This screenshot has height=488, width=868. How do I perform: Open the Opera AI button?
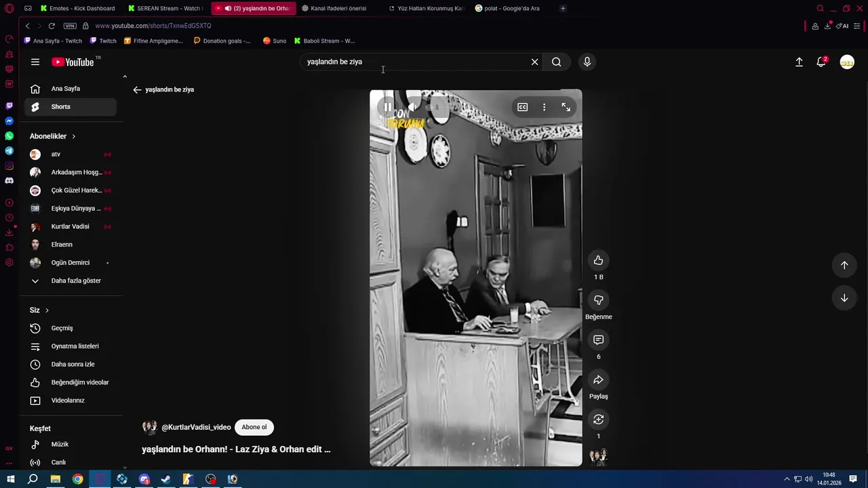(842, 26)
